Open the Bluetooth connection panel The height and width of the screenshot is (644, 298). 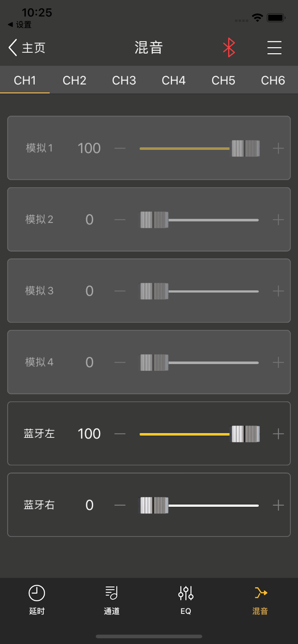coord(229,47)
